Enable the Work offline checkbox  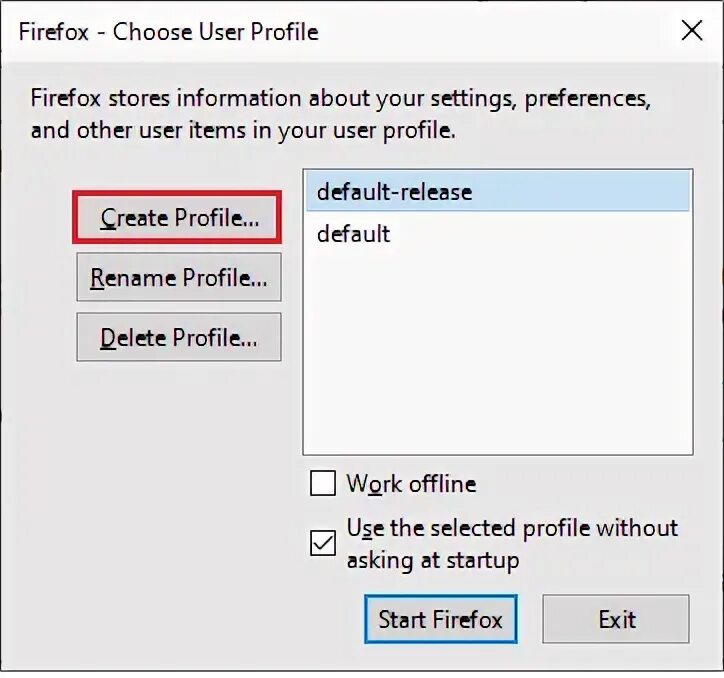point(323,484)
